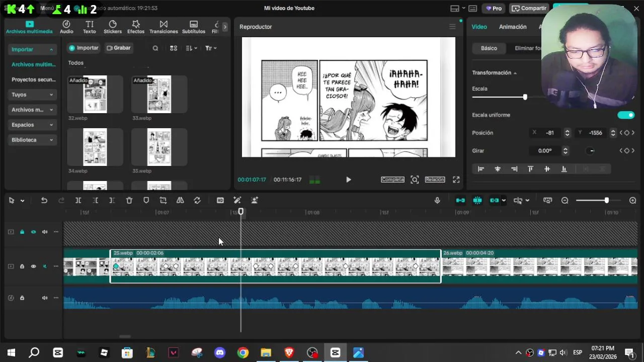This screenshot has width=644, height=362.
Task: Hide the upper track with eye icon
Action: [x=34, y=232]
